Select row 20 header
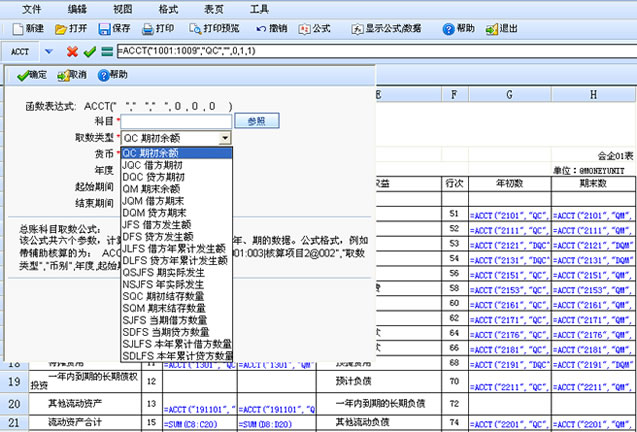 (14, 404)
